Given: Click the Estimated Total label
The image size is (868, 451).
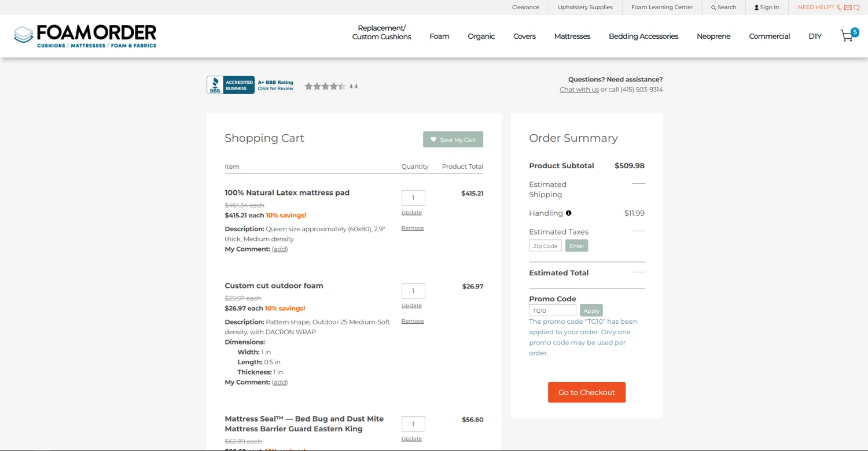Looking at the screenshot, I should [x=558, y=273].
